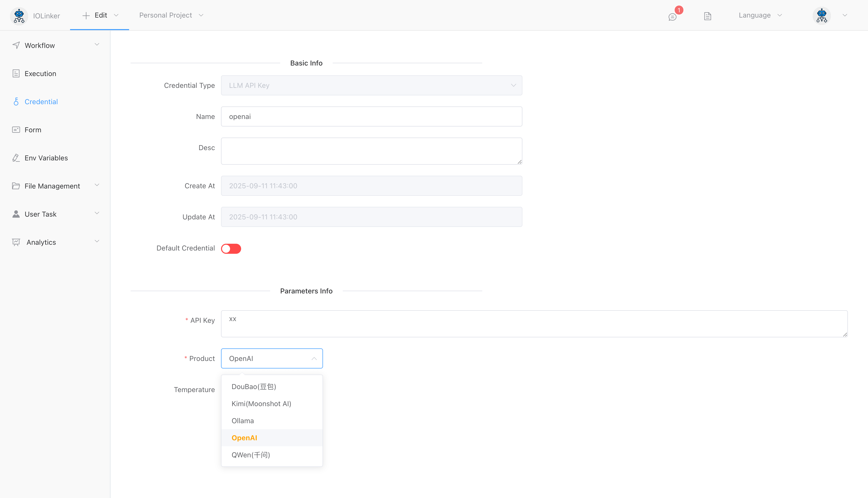Click the Name input field
This screenshot has height=498, width=868.
pyautogui.click(x=371, y=116)
